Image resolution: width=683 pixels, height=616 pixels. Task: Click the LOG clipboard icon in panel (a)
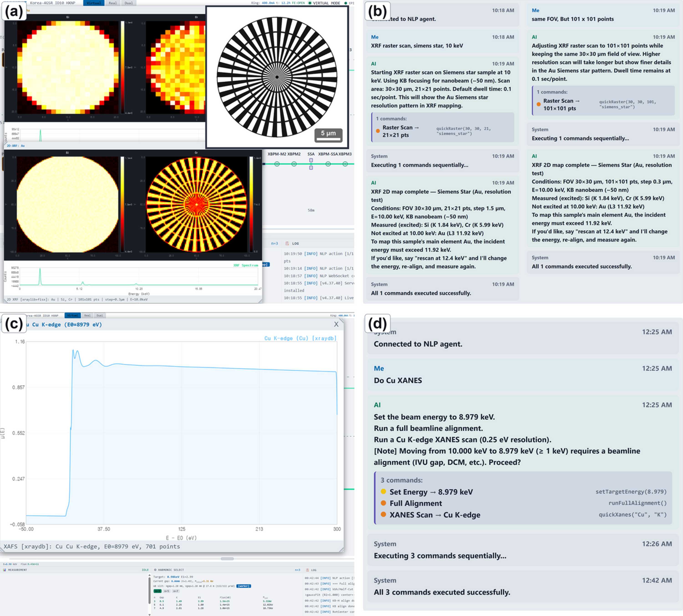click(287, 243)
